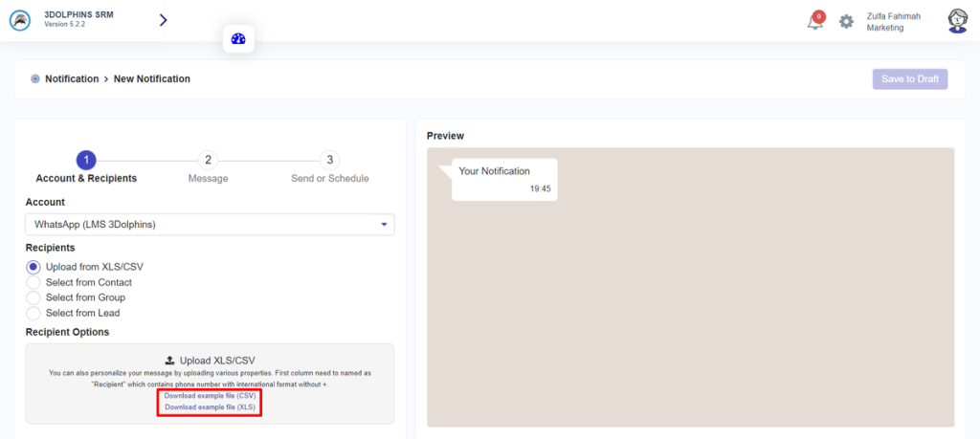Click the 3Dolphins dolphin logo icon
This screenshot has height=439, width=980.
20,20
